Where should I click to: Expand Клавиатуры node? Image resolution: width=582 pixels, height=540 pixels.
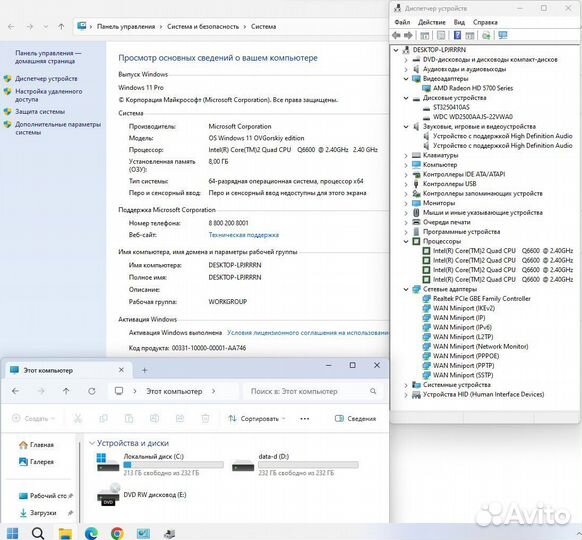point(406,155)
